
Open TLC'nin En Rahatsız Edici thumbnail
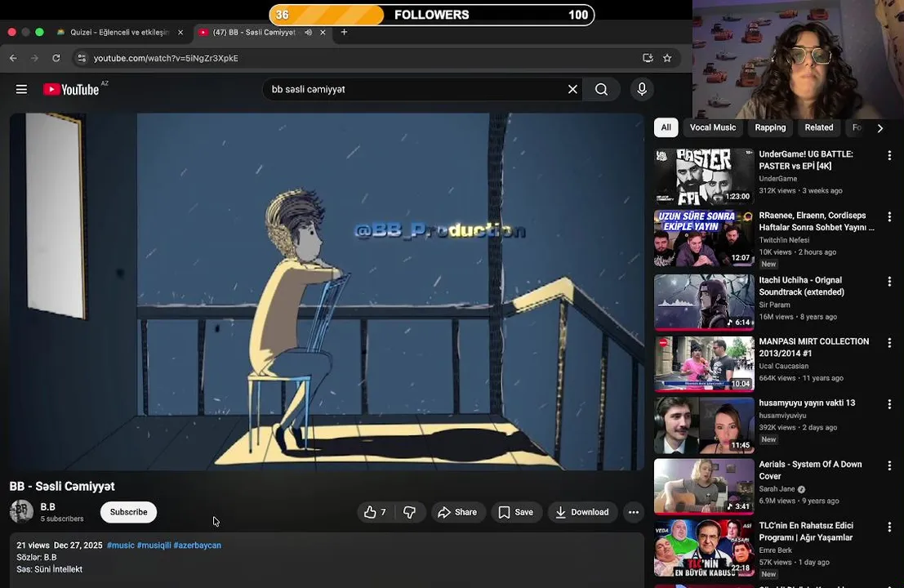point(704,548)
